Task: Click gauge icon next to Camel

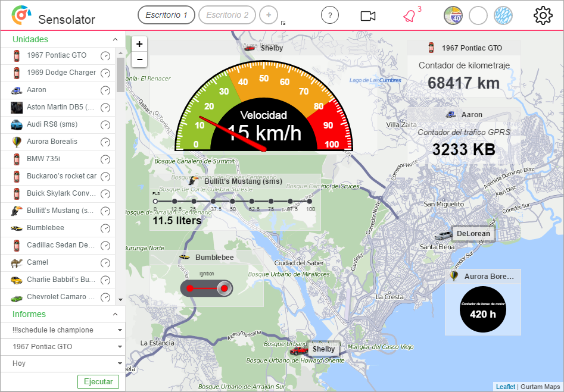Action: click(x=105, y=263)
